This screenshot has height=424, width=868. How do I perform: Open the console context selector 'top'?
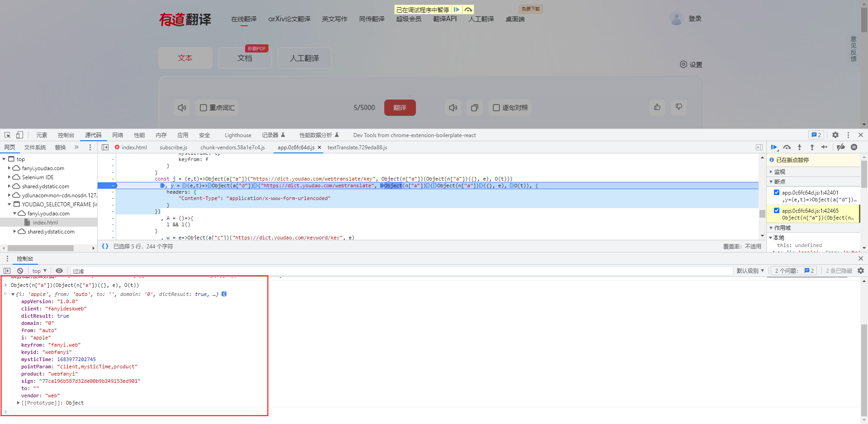[39, 271]
